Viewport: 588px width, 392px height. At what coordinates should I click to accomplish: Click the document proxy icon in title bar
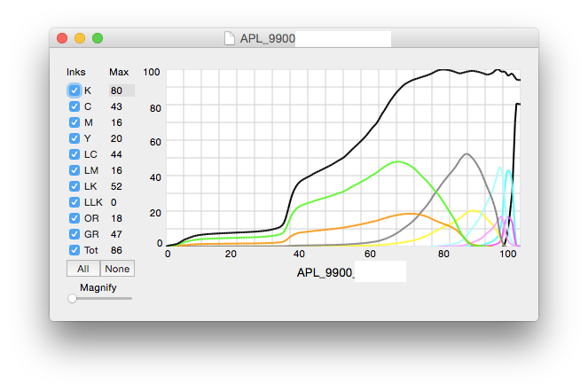[230, 38]
